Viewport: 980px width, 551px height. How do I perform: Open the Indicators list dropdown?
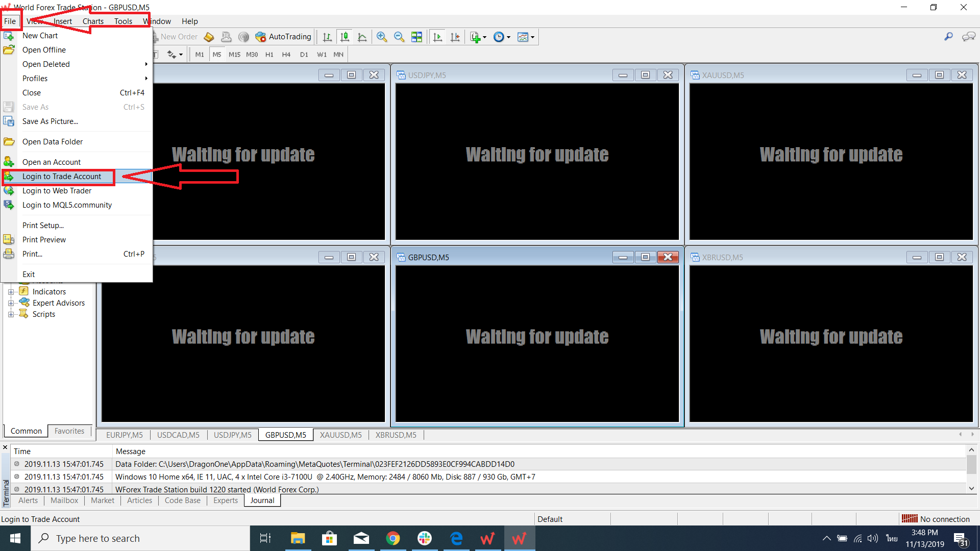478,37
